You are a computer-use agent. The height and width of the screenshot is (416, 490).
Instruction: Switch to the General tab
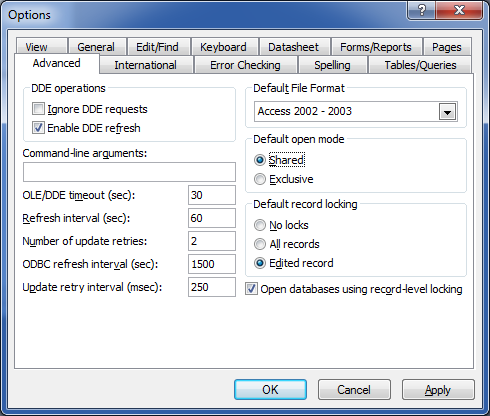coord(96,47)
